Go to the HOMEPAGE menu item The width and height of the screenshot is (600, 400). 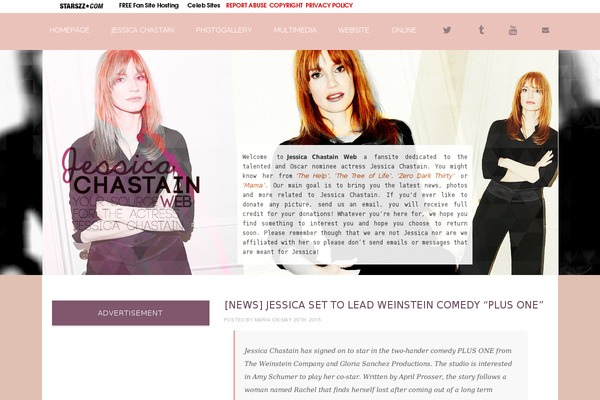(x=69, y=30)
